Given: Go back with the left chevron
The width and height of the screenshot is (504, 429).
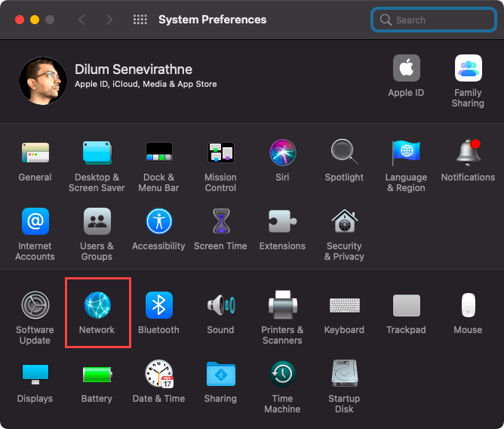Looking at the screenshot, I should [x=82, y=20].
